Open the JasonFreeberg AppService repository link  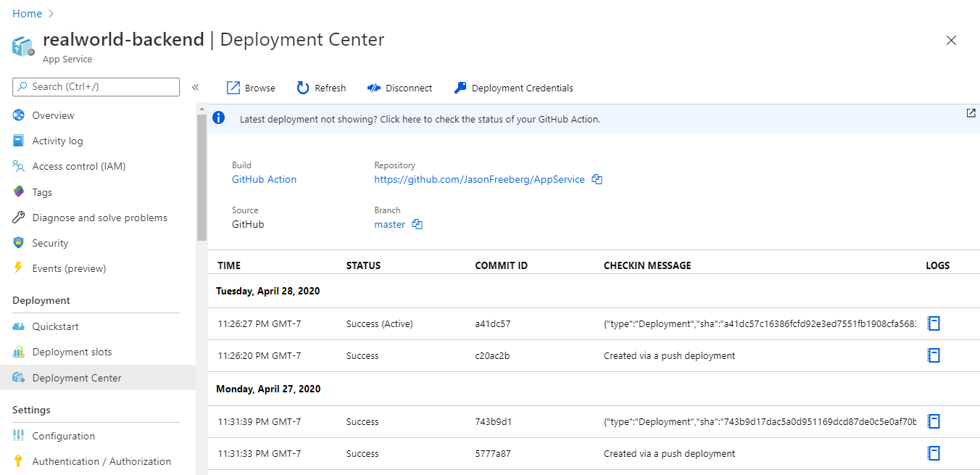pos(481,179)
